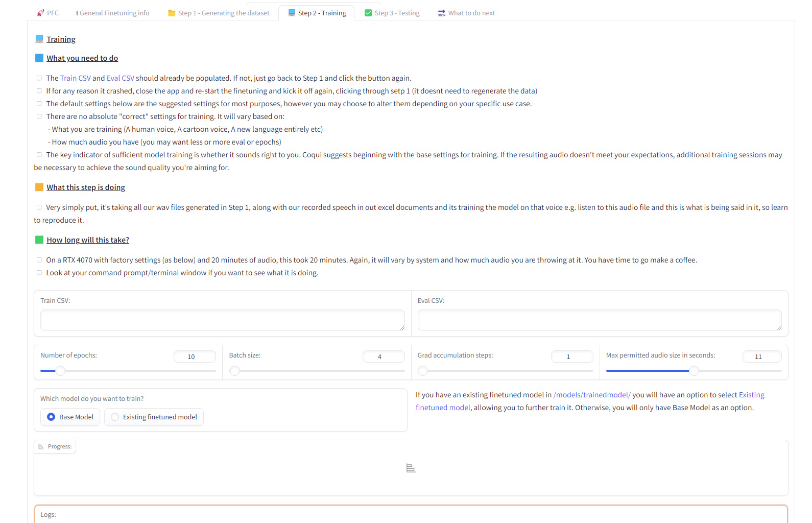Click the Batch size slider handle
The width and height of the screenshot is (812, 523).
(234, 371)
